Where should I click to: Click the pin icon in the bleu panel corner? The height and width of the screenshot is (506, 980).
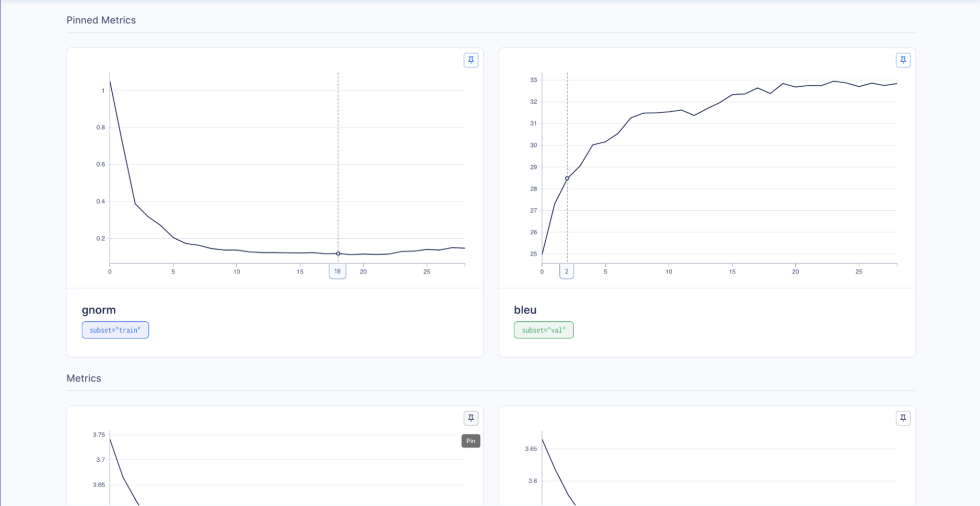[x=903, y=60]
